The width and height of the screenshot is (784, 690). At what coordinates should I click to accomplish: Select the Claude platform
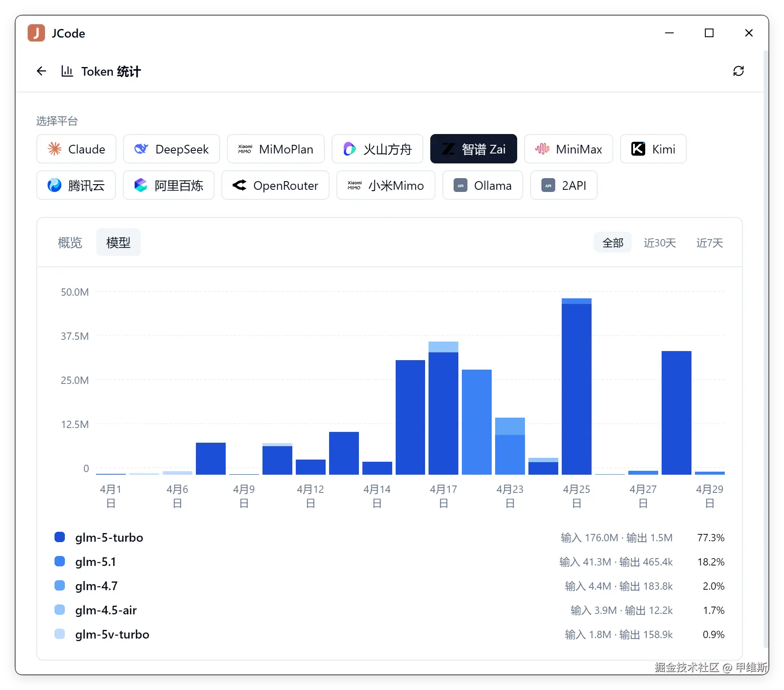(x=76, y=149)
